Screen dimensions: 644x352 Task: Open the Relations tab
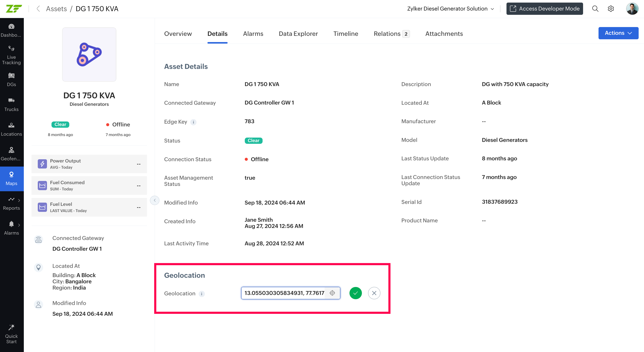[x=391, y=34]
